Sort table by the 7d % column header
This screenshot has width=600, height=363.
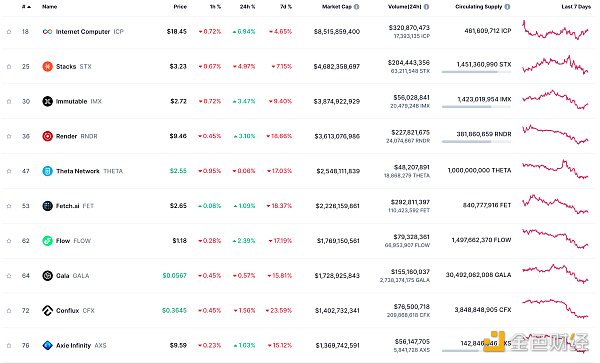[x=286, y=7]
